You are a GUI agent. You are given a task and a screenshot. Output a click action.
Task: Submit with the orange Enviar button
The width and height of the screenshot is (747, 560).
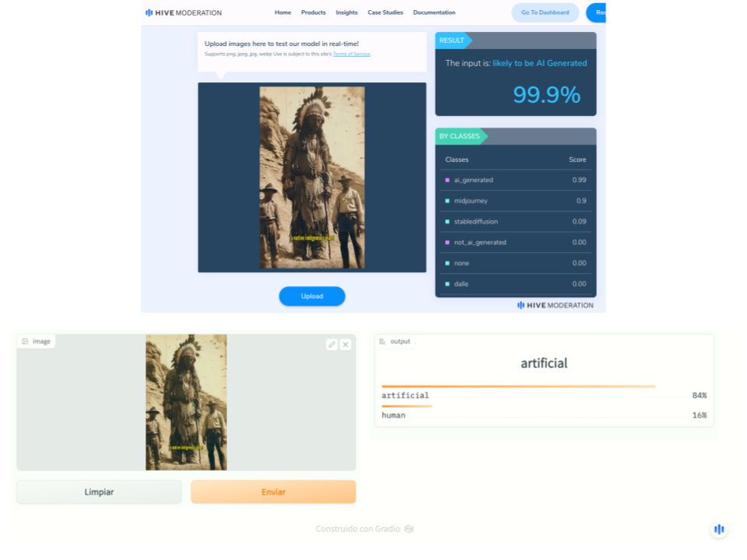pos(273,492)
